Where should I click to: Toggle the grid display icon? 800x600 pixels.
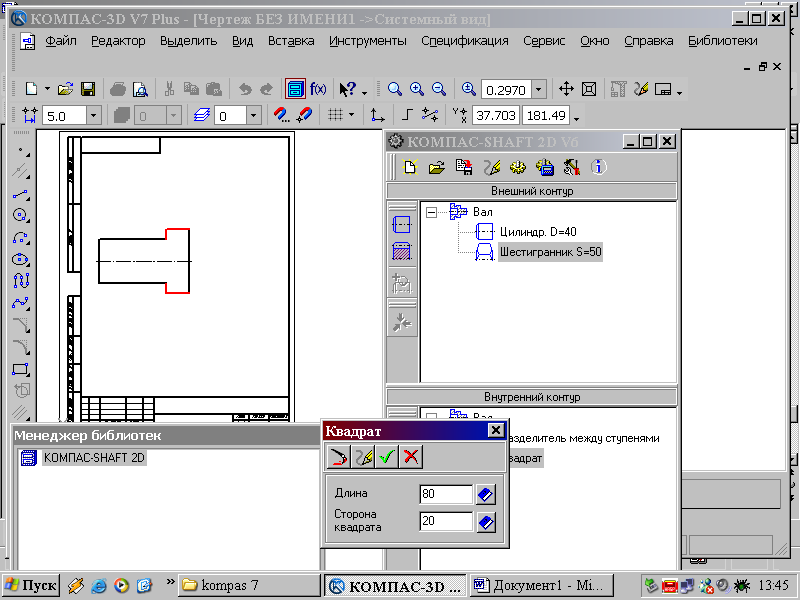(x=335, y=115)
